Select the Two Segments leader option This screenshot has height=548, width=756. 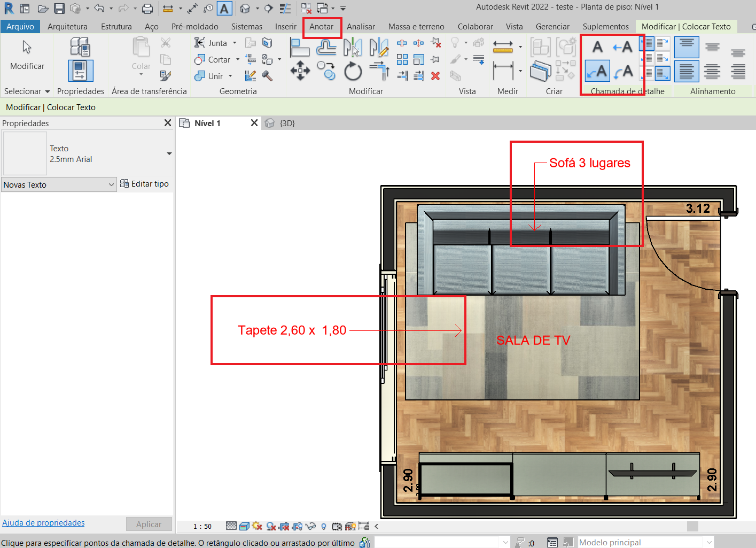pos(597,71)
